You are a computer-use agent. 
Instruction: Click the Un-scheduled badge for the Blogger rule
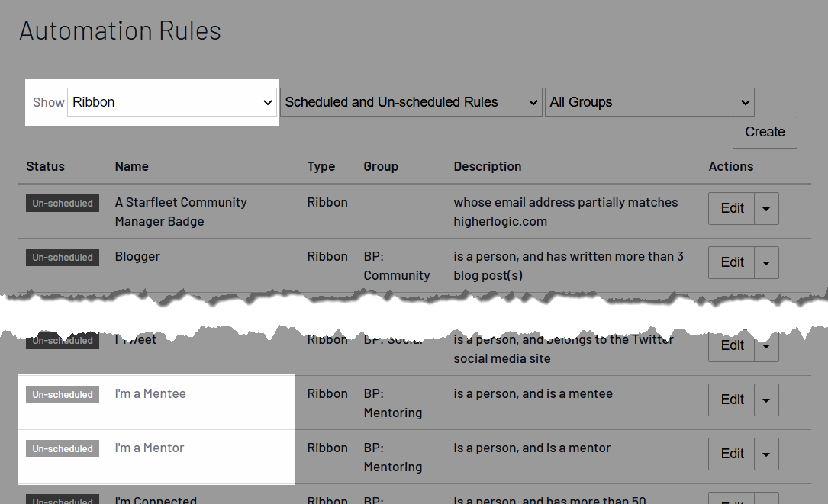point(63,258)
